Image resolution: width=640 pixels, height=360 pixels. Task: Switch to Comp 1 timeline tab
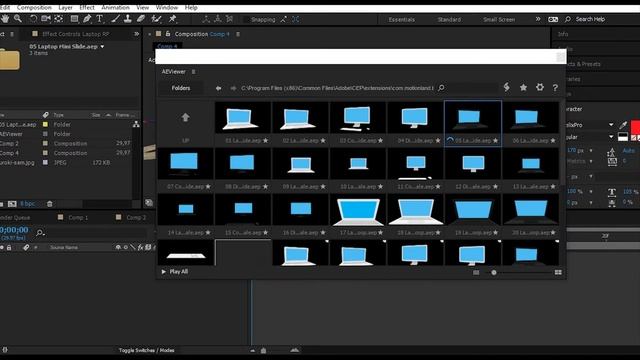point(78,218)
